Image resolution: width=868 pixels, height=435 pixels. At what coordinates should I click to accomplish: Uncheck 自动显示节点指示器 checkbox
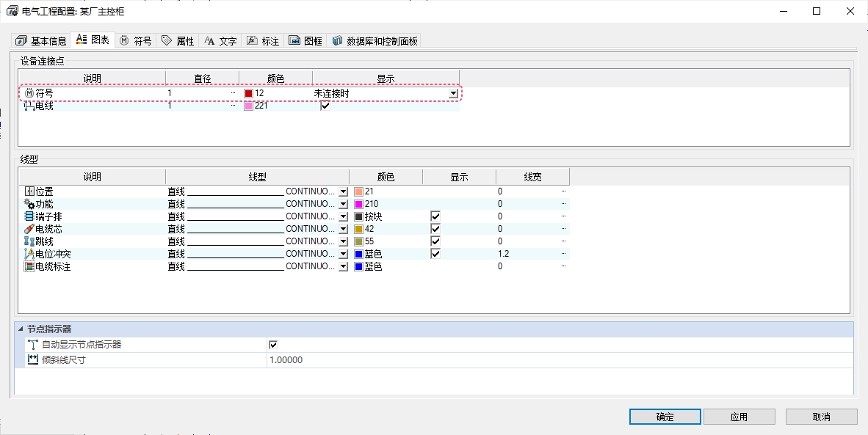[x=273, y=345]
